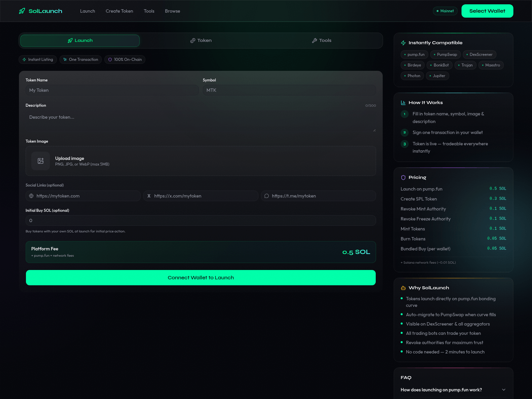Focus the x.com link input field
This screenshot has height=399, width=532.
[x=201, y=196]
